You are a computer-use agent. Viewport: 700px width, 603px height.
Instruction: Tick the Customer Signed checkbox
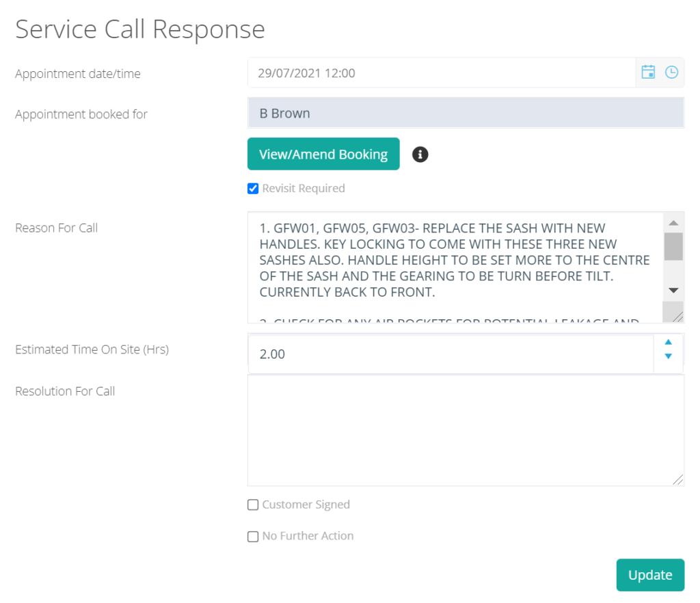[x=253, y=505]
